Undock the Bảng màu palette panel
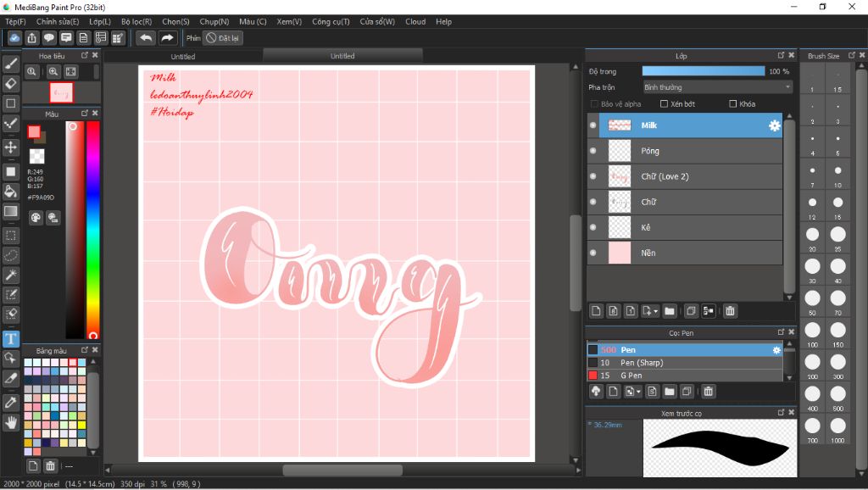 pyautogui.click(x=85, y=350)
